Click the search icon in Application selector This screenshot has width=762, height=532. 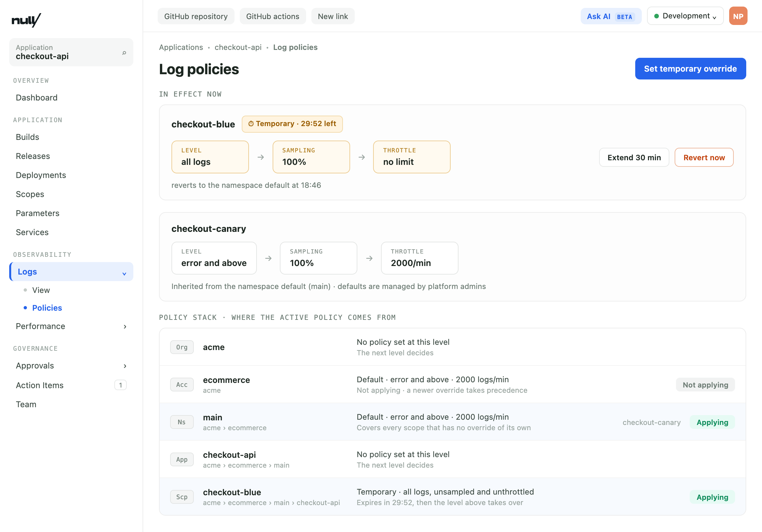click(124, 53)
